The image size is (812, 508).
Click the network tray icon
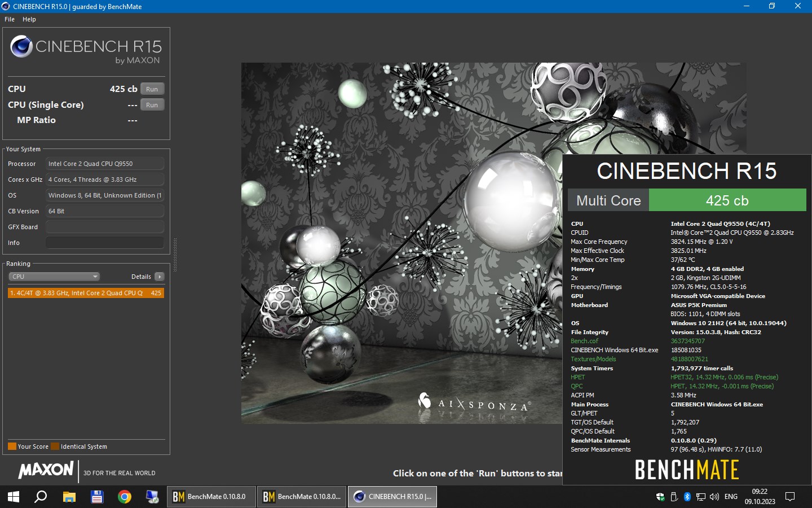pos(701,497)
